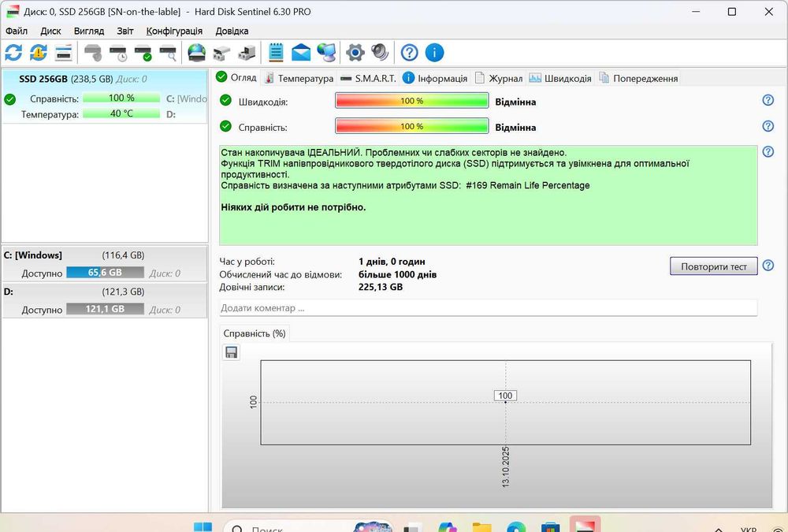Switch to the Огляд tab

[x=236, y=77]
